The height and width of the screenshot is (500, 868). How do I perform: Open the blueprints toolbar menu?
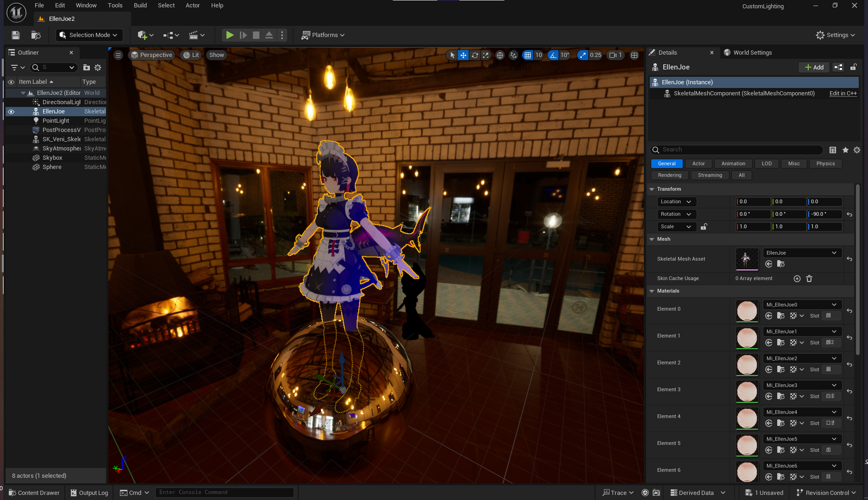[x=171, y=35]
